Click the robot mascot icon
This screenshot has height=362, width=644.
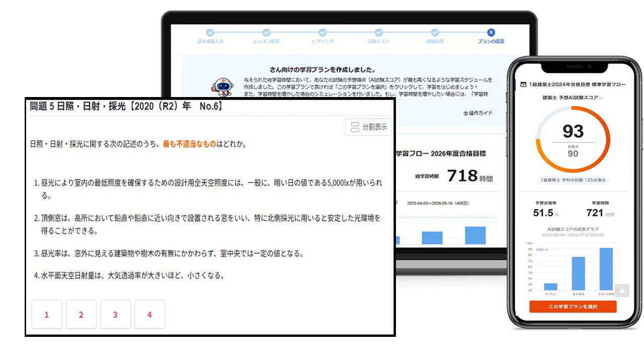pos(222,87)
